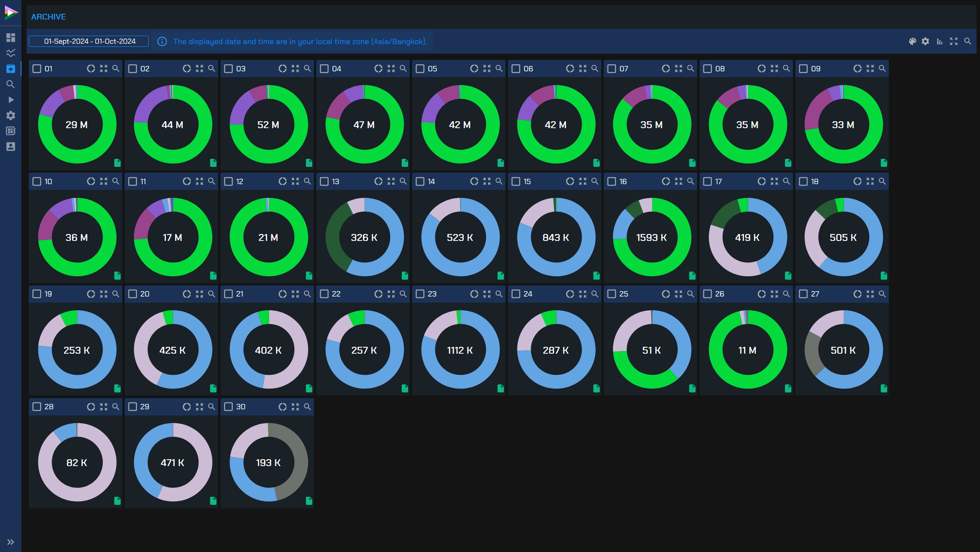Click the donut chart icon on card 02
The width and height of the screenshot is (980, 552).
click(x=187, y=69)
